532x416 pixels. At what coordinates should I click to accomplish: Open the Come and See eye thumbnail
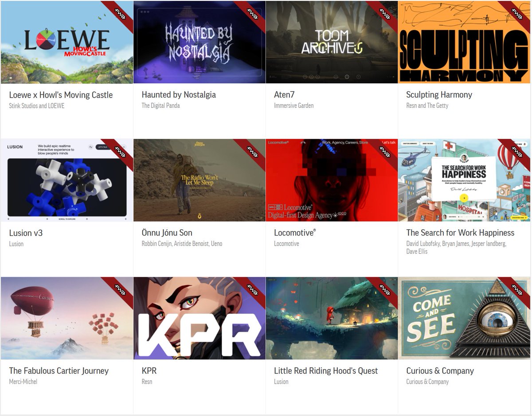click(464, 318)
